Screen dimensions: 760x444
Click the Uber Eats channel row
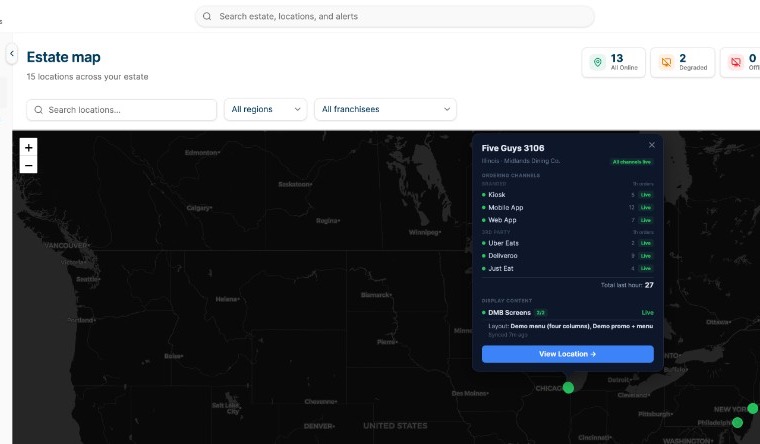pos(568,243)
